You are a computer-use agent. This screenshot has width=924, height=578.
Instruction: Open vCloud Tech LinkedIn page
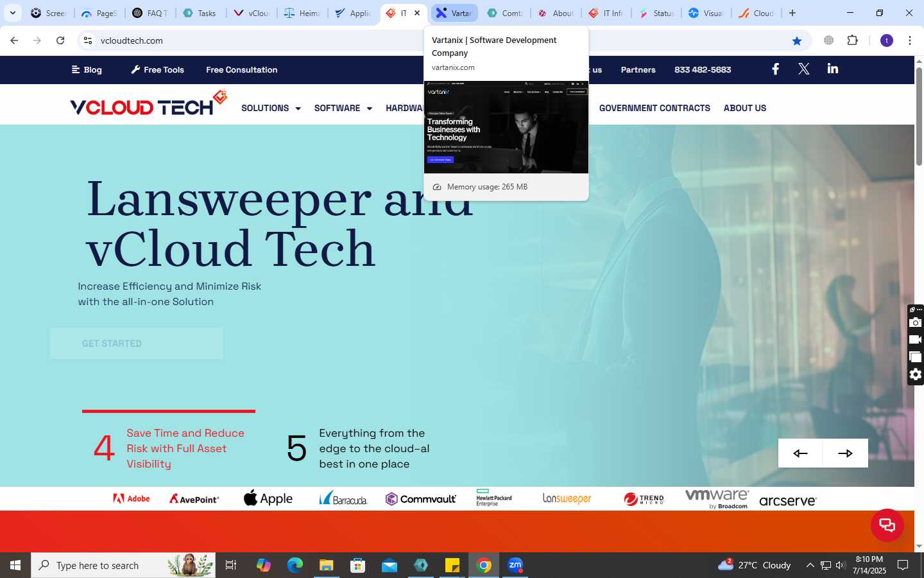tap(832, 69)
